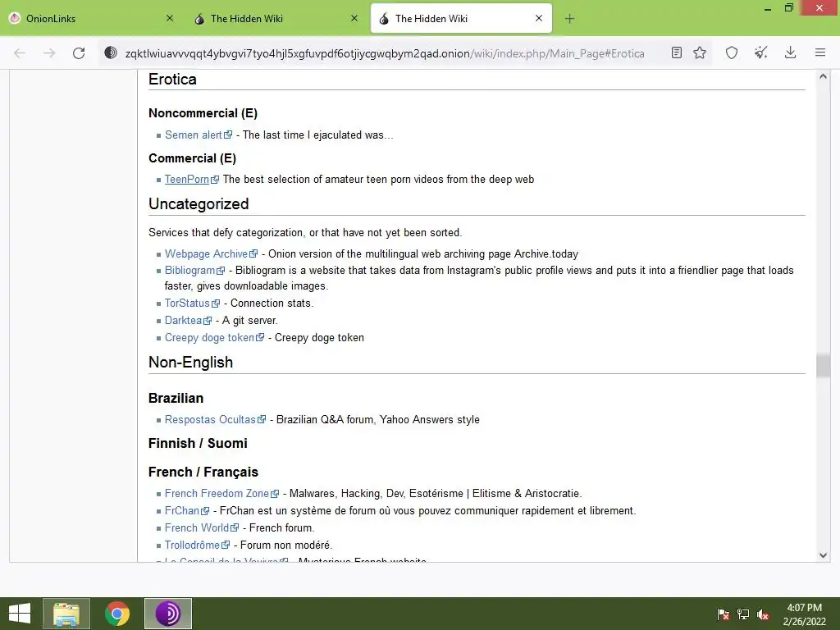Click the taskbar clock 4:07 PM

[804, 608]
